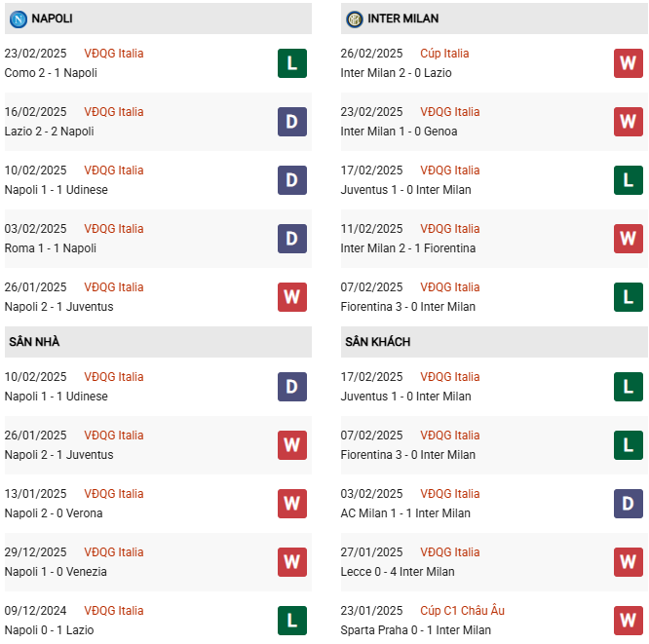Click the L badge for Como 2 - 1 Napoli
This screenshot has width=649, height=644.
[291, 63]
